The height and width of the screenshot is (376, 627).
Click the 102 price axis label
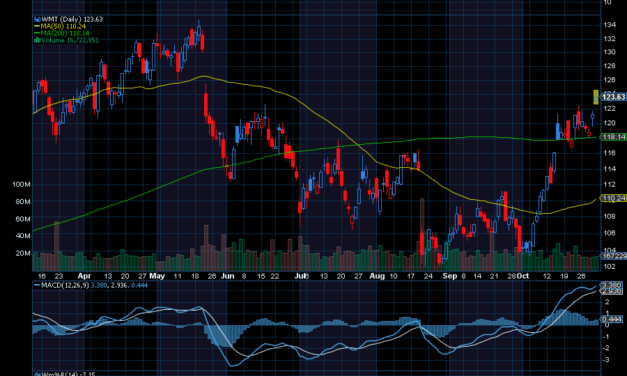coord(609,267)
